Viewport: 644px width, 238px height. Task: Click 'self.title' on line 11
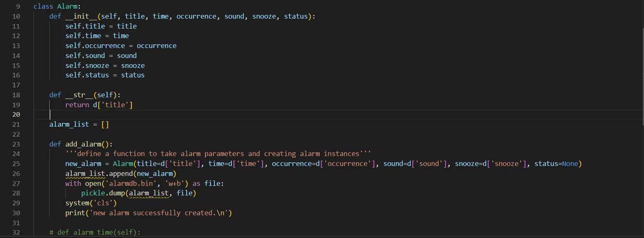(x=85, y=26)
